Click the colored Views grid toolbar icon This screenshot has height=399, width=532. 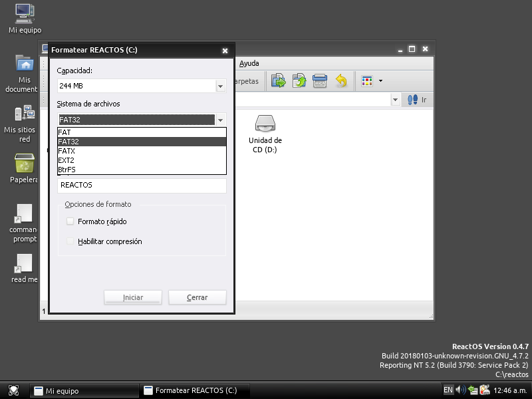click(367, 80)
